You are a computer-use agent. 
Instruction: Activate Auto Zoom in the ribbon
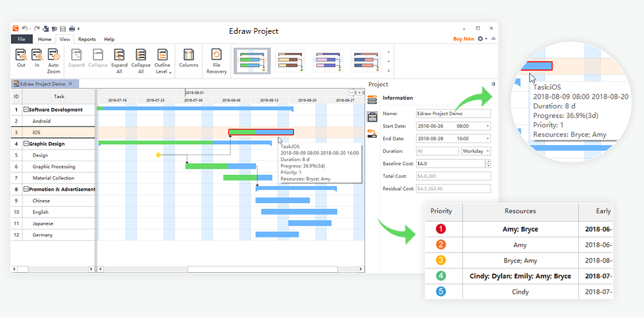(53, 61)
